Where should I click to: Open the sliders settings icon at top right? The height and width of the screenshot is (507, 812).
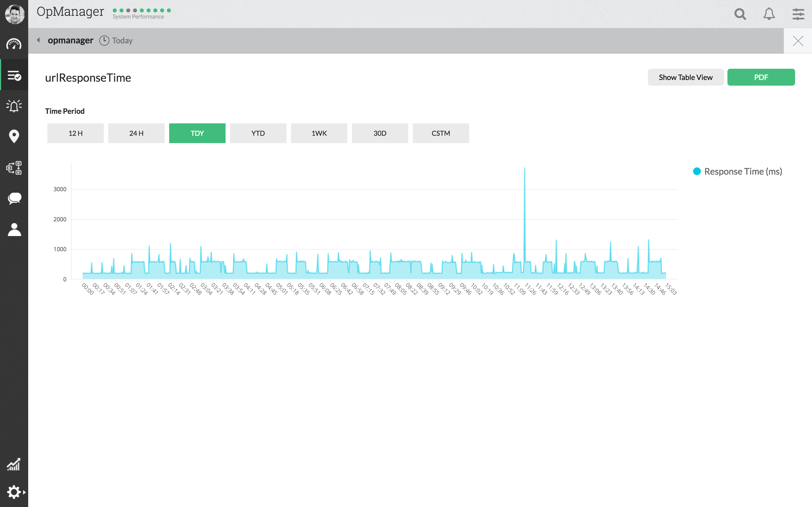pyautogui.click(x=798, y=14)
